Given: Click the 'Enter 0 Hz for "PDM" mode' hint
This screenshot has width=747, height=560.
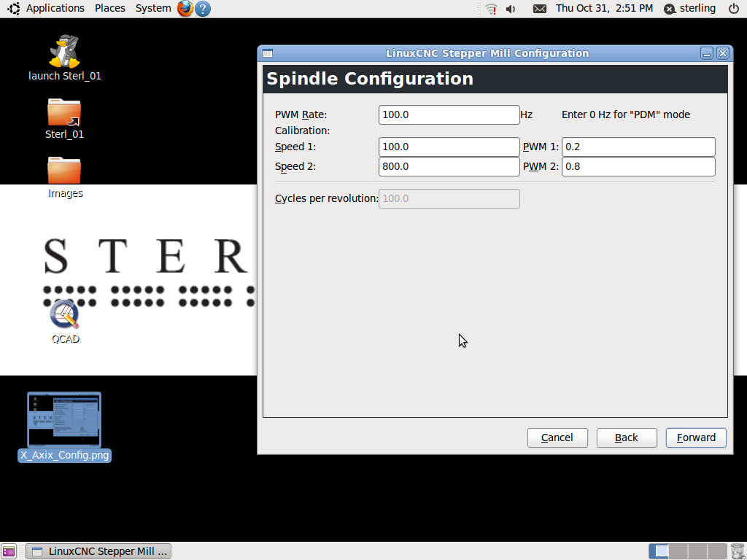Looking at the screenshot, I should click(x=625, y=114).
